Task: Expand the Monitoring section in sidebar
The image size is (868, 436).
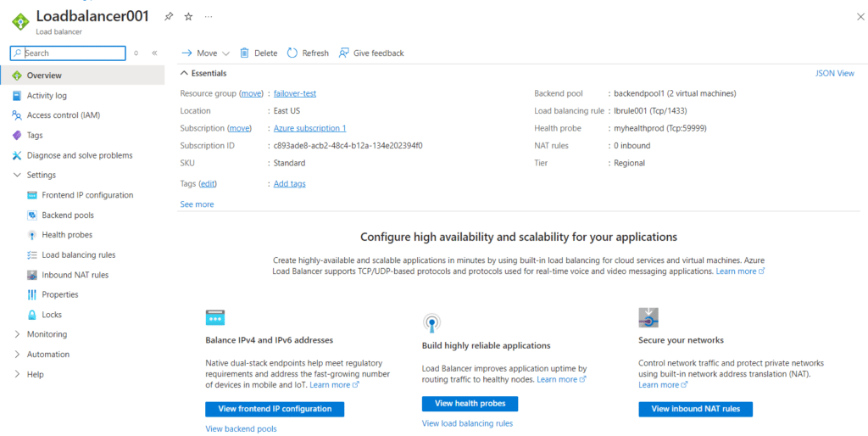Action: click(x=18, y=334)
